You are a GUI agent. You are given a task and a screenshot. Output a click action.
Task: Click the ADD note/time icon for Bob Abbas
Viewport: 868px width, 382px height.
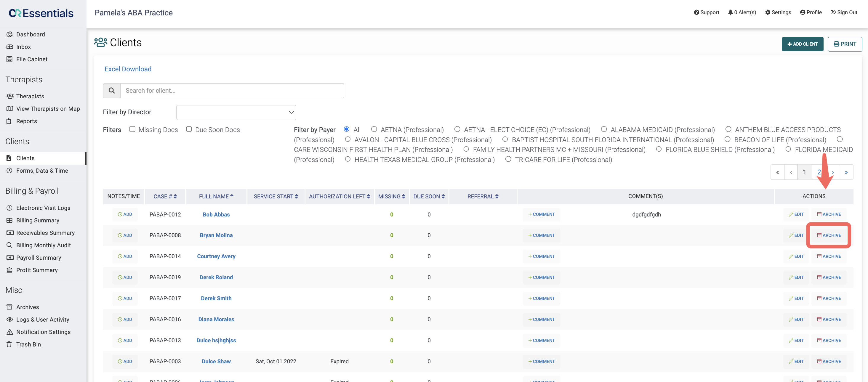(x=125, y=214)
